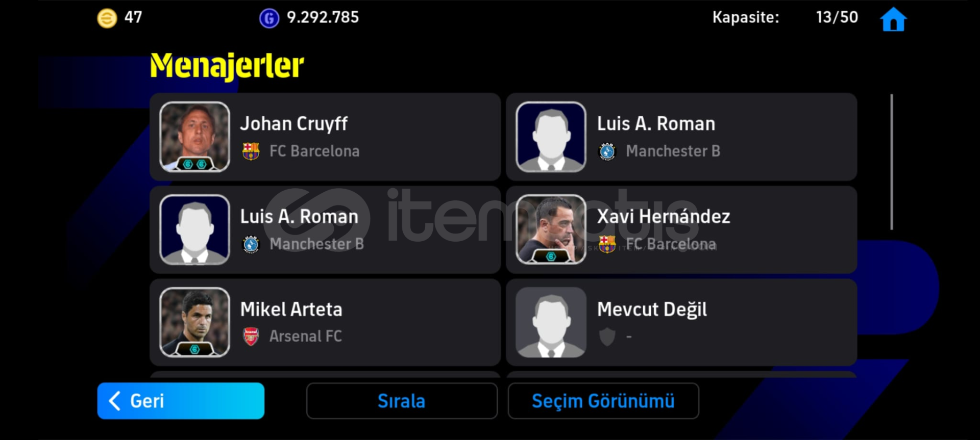Image resolution: width=980 pixels, height=440 pixels.
Task: Go back with the Geri button
Action: pos(181,401)
